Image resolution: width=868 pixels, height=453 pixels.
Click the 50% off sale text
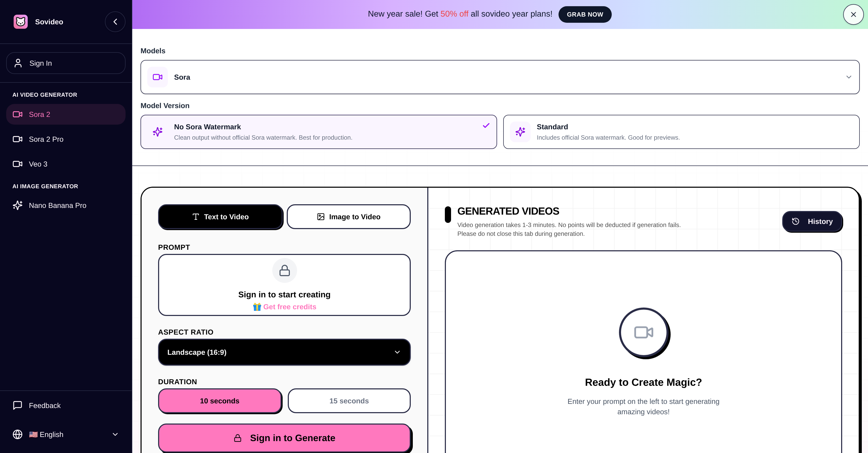(x=454, y=14)
